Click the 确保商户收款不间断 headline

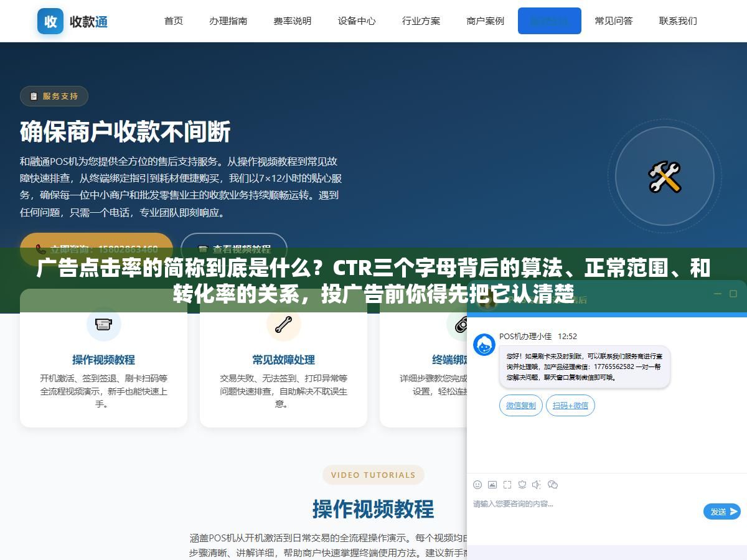(x=125, y=131)
